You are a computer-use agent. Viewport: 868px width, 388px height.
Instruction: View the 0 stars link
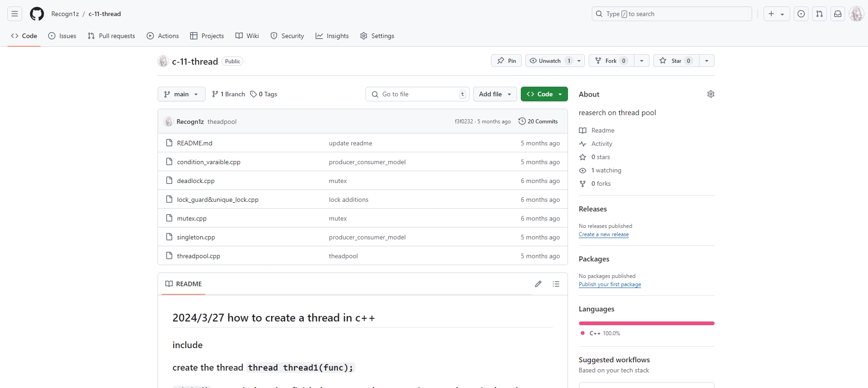[x=595, y=157]
